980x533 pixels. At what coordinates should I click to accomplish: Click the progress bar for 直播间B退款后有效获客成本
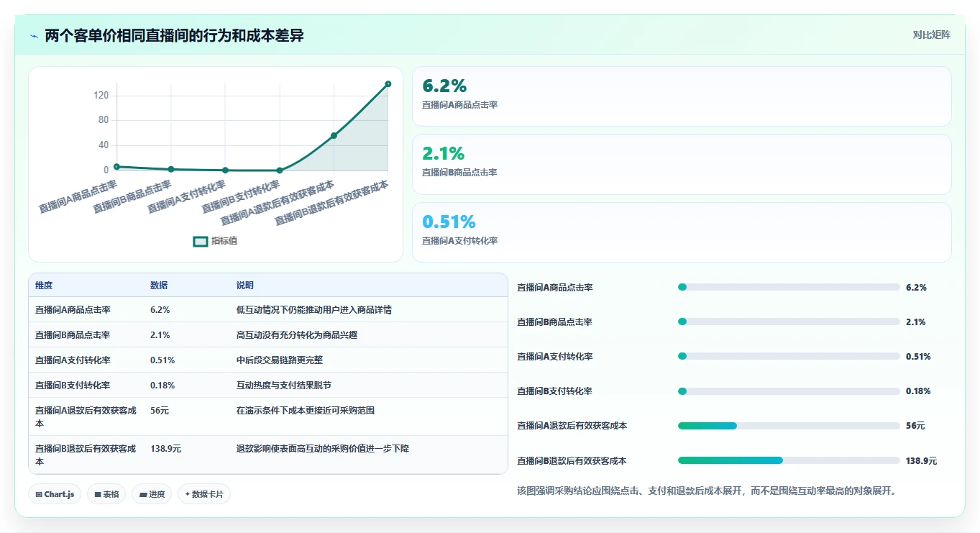(x=789, y=460)
